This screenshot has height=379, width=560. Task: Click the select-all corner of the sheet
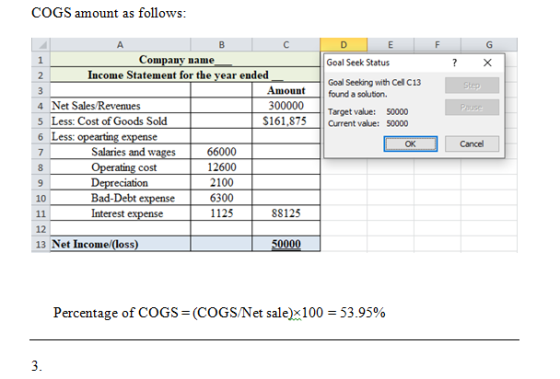coord(41,45)
